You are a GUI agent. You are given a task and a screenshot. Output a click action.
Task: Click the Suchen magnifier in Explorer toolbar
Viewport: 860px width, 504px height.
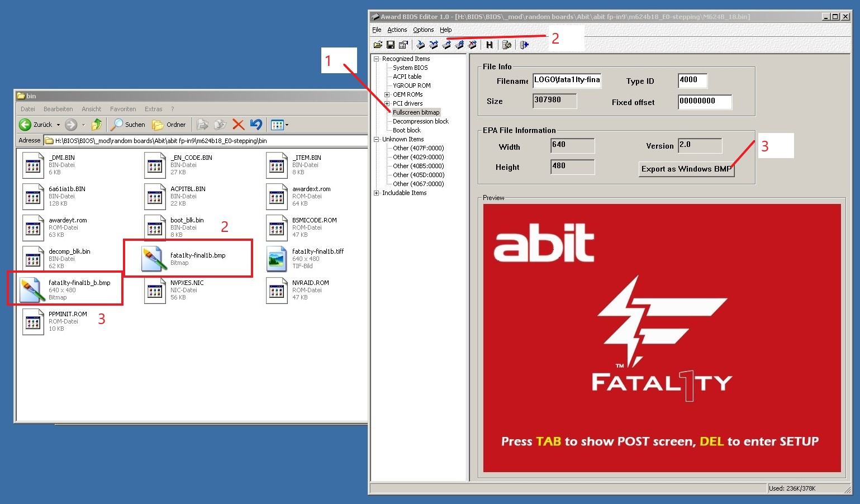(117, 125)
